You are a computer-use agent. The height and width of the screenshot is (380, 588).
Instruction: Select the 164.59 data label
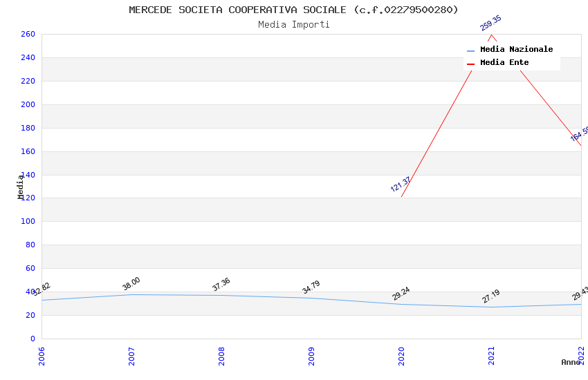(579, 134)
